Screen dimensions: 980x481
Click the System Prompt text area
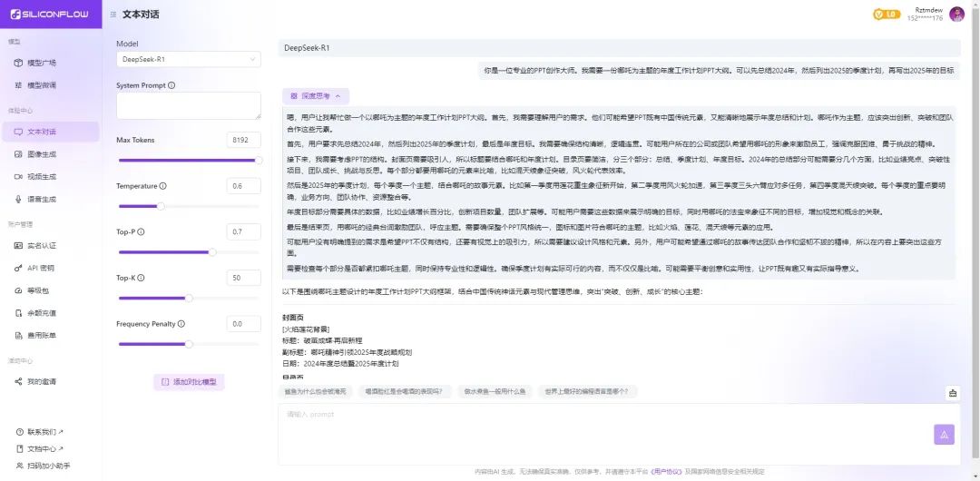click(x=188, y=105)
